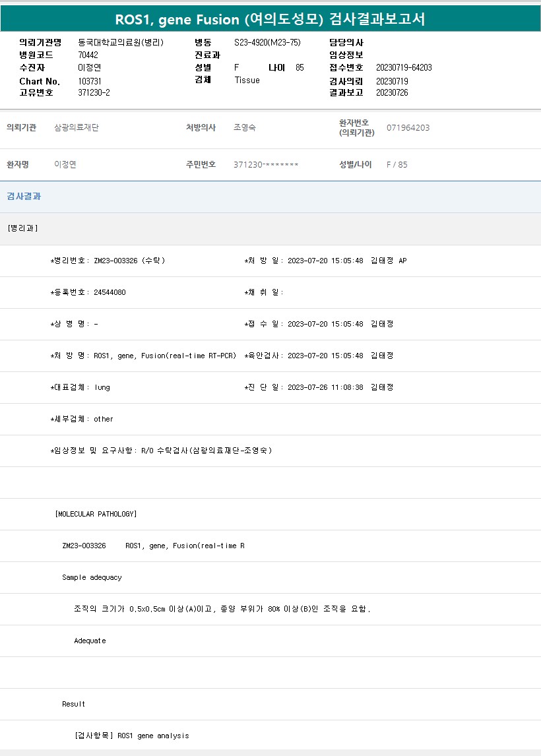Screen dimensions: 541x756
Task: Click the ward value S23-4920(M23-75)
Action: coord(267,42)
